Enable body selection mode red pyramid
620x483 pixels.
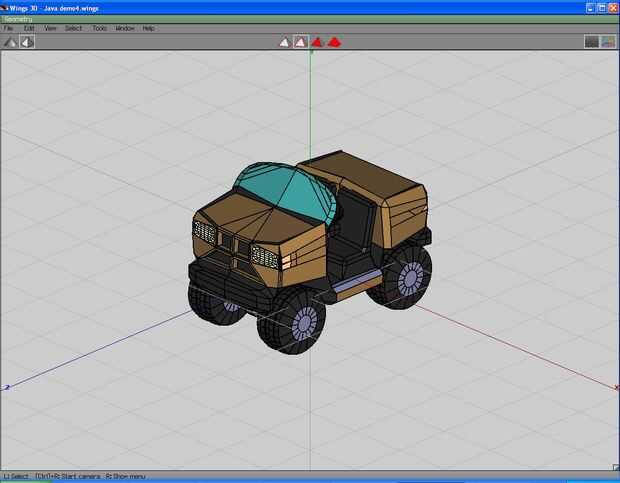coord(334,42)
